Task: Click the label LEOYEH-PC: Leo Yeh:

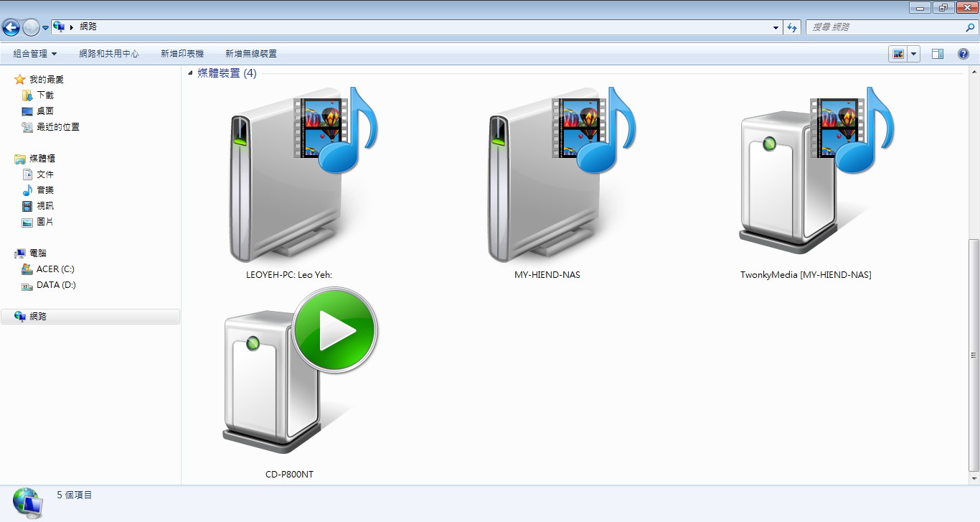Action: (289, 275)
